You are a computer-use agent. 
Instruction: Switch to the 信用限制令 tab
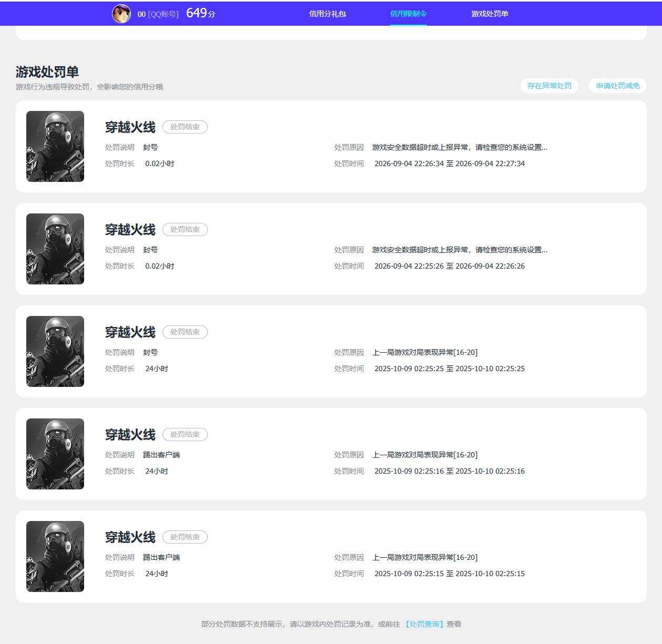click(x=409, y=14)
